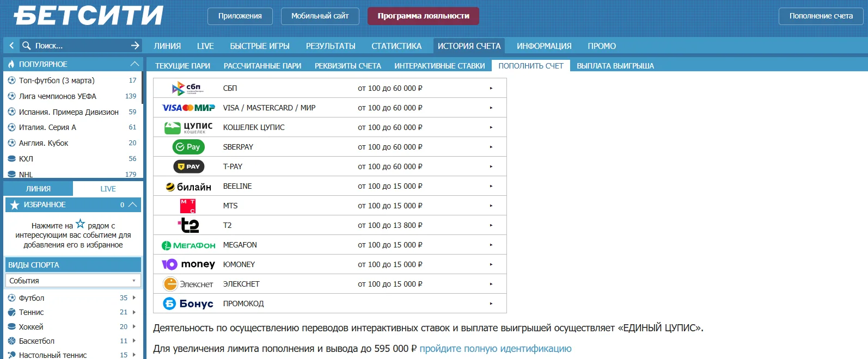Viewport: 868px width, 359px height.
Task: Click the t2 operator logo
Action: 188,225
